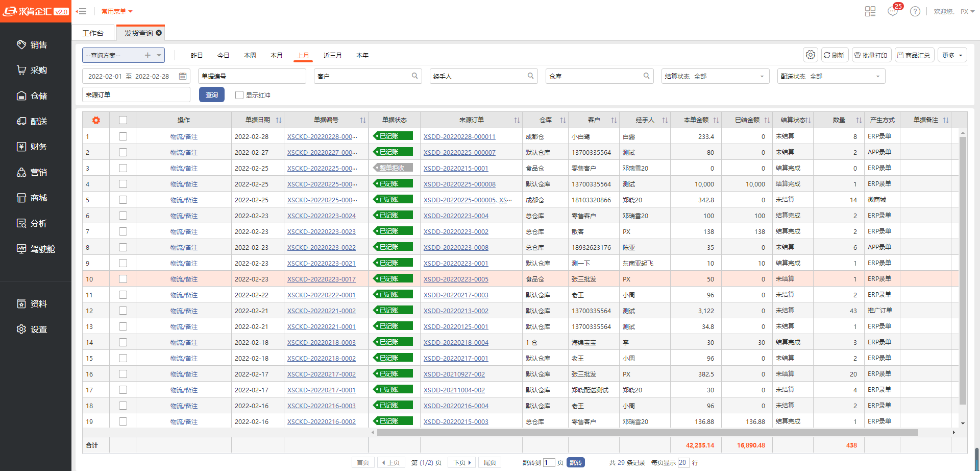Click the orange column settings gear
This screenshot has height=471, width=980.
coord(96,120)
